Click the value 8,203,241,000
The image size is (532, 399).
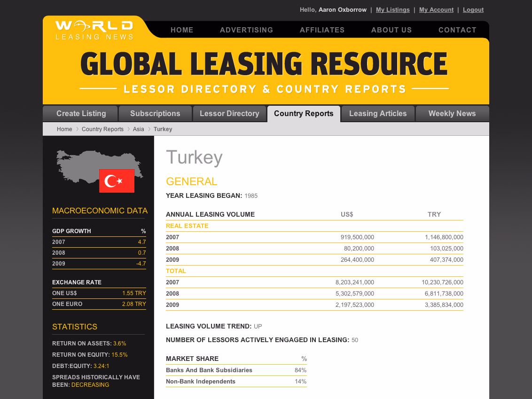355,282
